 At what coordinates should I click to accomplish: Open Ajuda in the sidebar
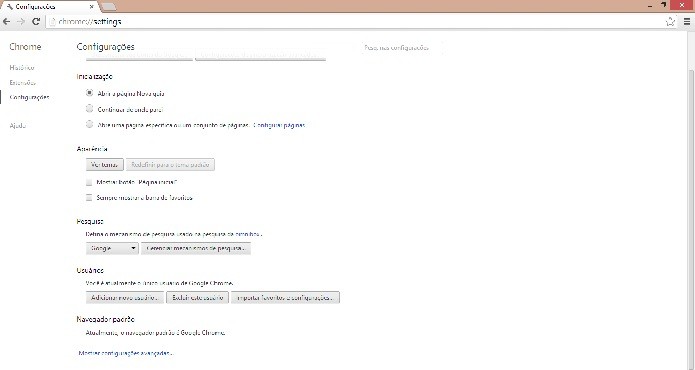point(18,125)
